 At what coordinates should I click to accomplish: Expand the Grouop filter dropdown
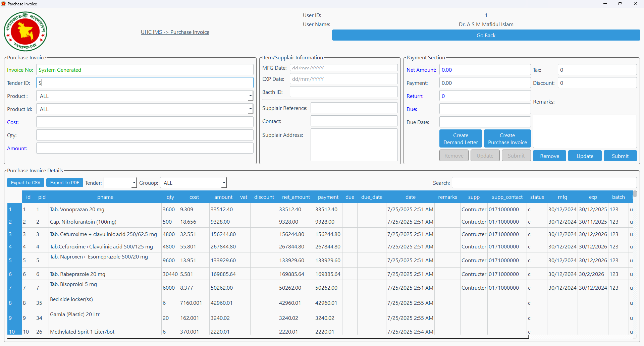click(x=224, y=183)
